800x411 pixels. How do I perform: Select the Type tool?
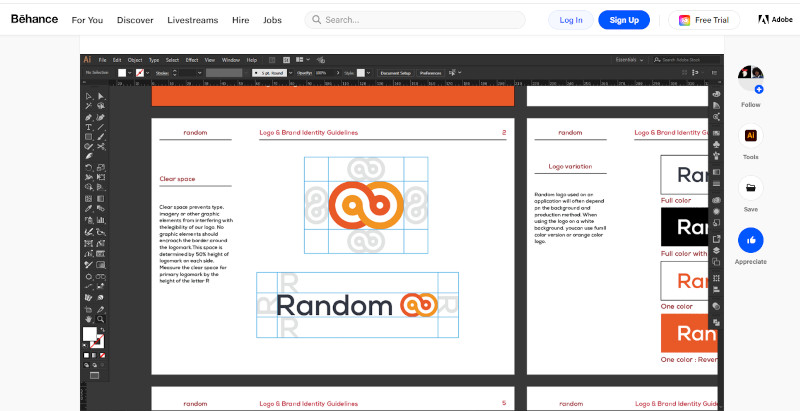click(89, 127)
